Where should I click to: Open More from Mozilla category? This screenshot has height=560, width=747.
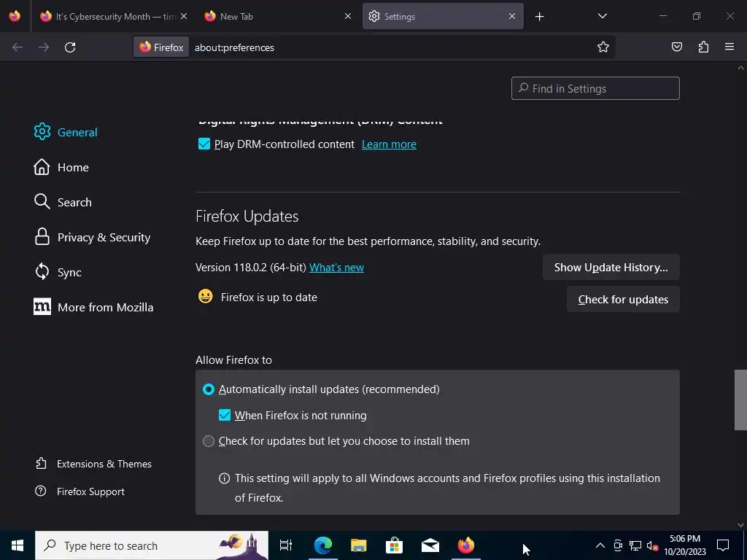[93, 307]
